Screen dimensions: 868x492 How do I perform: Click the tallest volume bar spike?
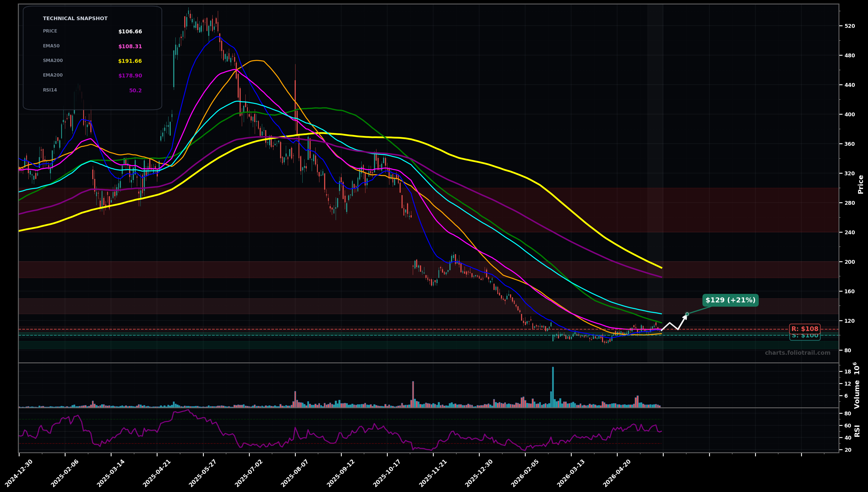point(553,387)
